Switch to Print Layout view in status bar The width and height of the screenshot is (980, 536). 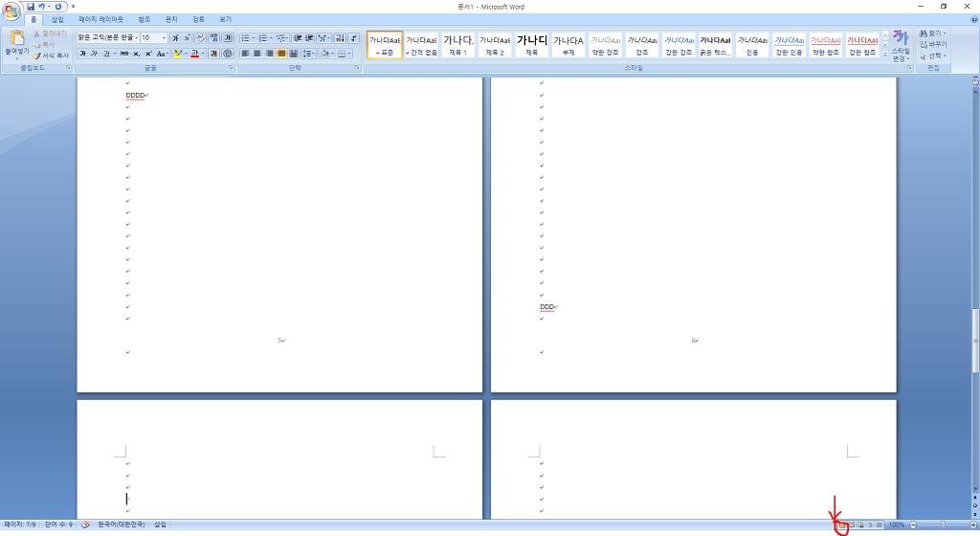(842, 525)
